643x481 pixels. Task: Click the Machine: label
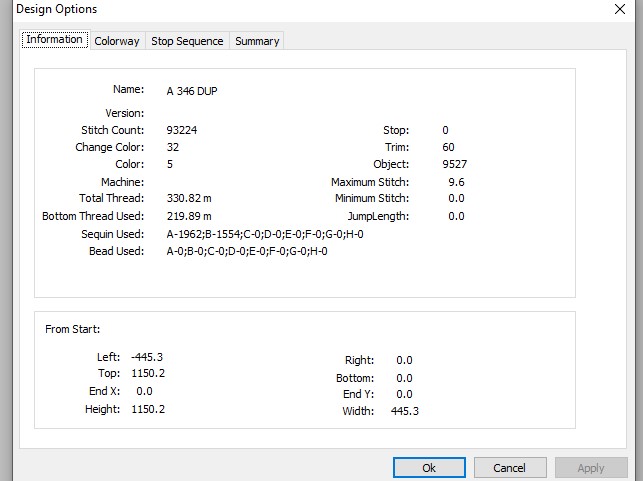click(x=123, y=182)
